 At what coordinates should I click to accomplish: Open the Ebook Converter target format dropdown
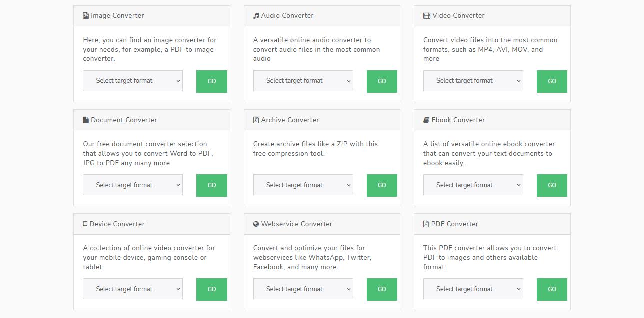pyautogui.click(x=473, y=185)
